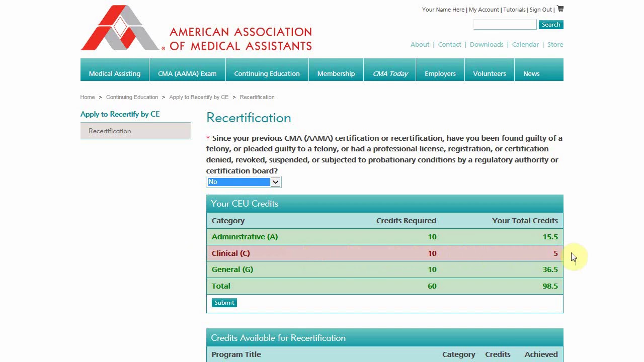Click Recertification breadcrumb
The width and height of the screenshot is (644, 362).
coord(257,97)
